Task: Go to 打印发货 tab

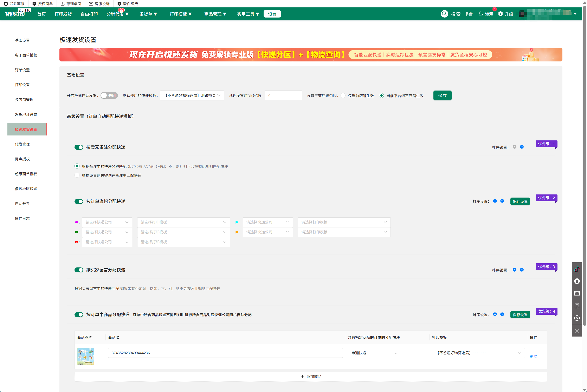Action: 63,14
